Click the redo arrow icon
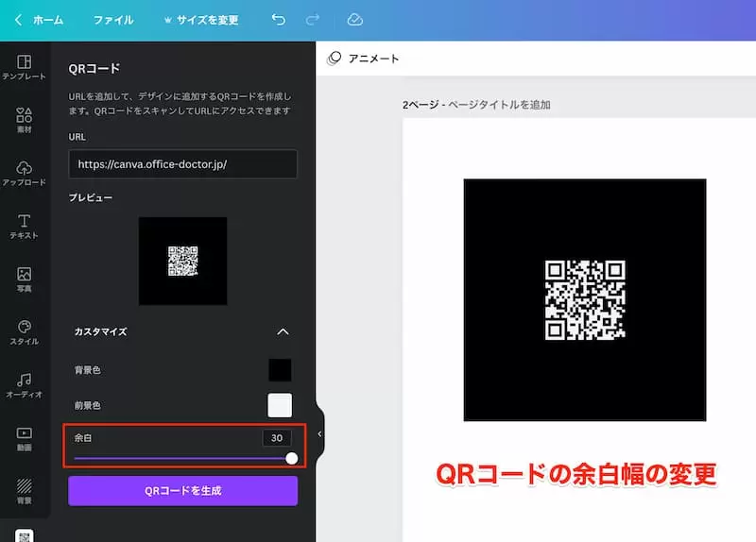This screenshot has width=756, height=542. tap(313, 20)
